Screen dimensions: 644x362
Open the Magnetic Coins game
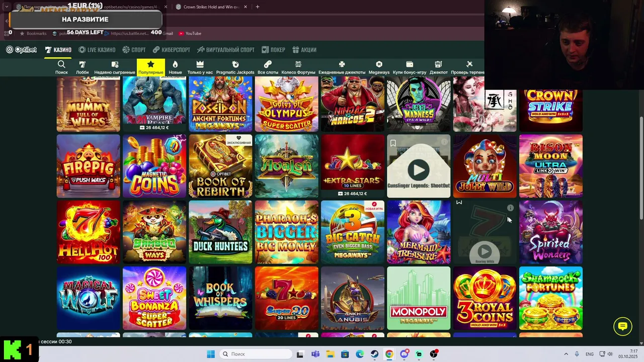154,166
